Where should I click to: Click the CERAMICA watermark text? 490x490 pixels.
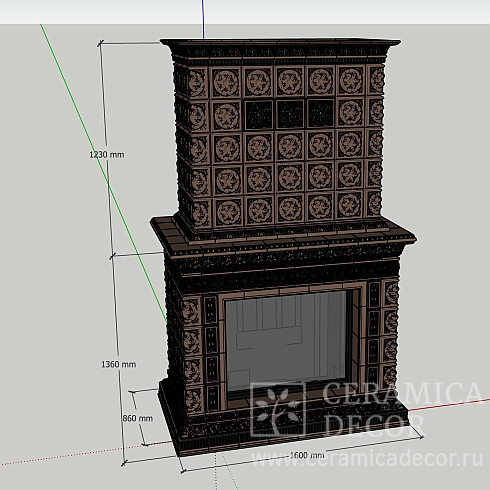[x=402, y=394]
